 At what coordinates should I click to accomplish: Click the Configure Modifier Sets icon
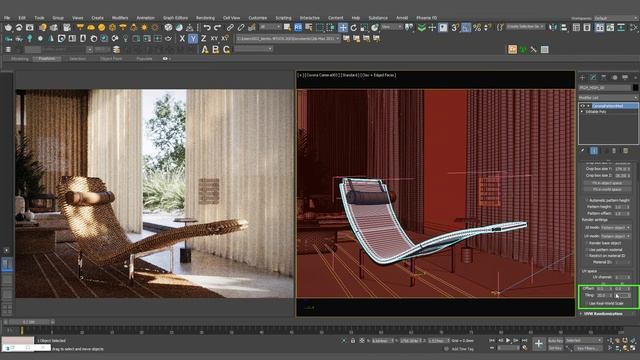coord(625,151)
